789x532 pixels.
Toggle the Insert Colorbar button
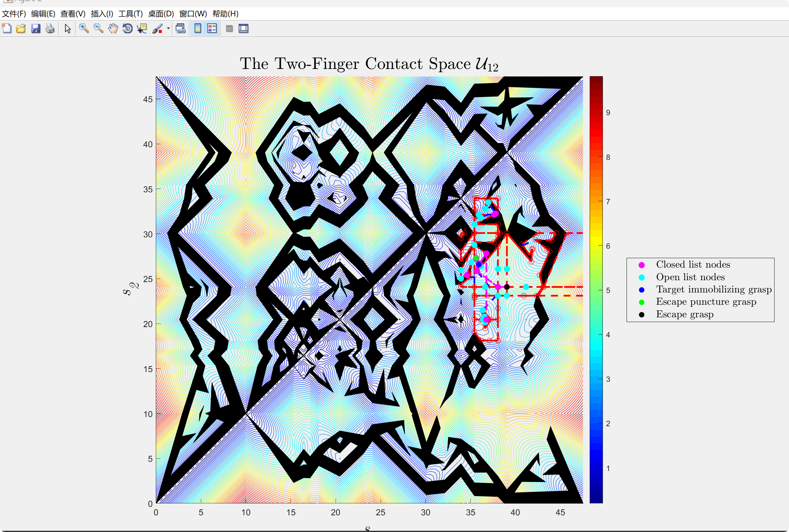point(197,29)
